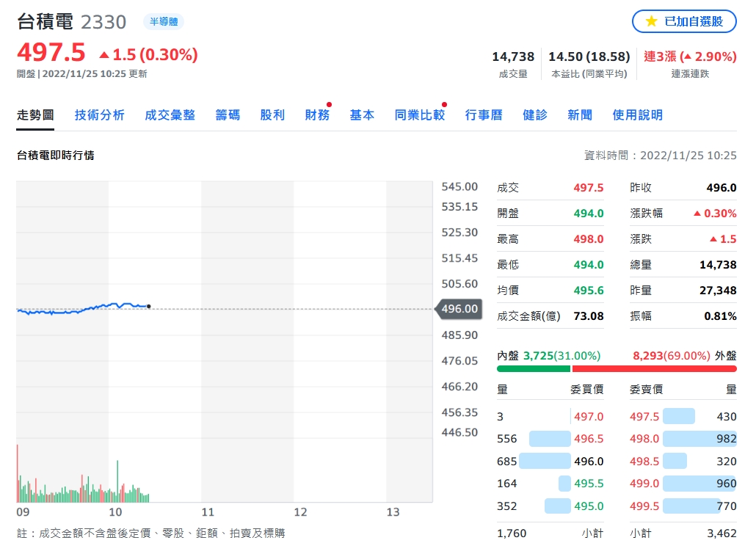Click the red 外盤 portion of the ratio bar
This screenshot has height=554, width=756.
654,369
